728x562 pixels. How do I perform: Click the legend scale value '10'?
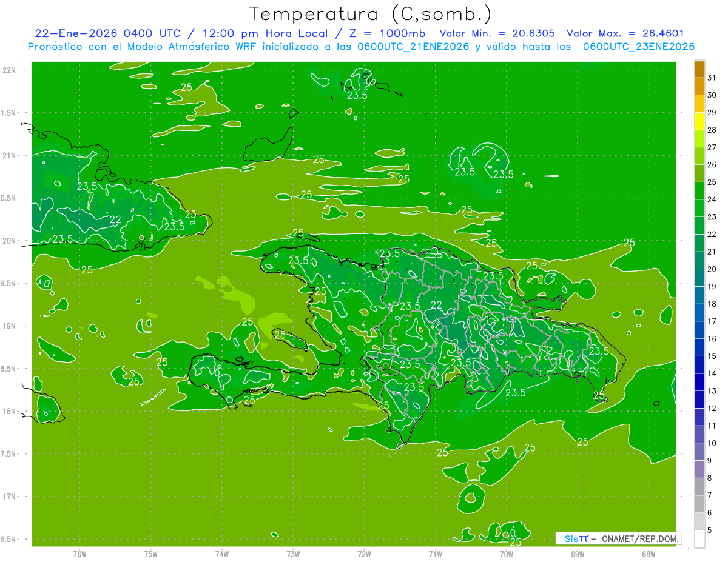(712, 443)
